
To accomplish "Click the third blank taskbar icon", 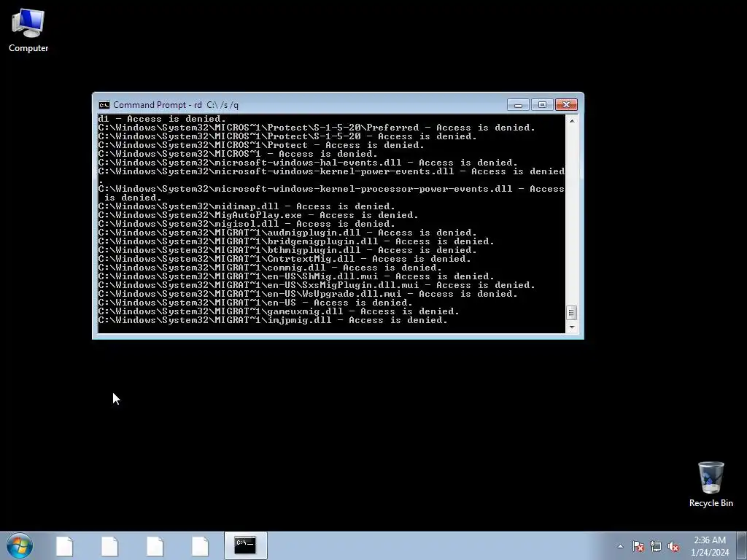I will 155,546.
